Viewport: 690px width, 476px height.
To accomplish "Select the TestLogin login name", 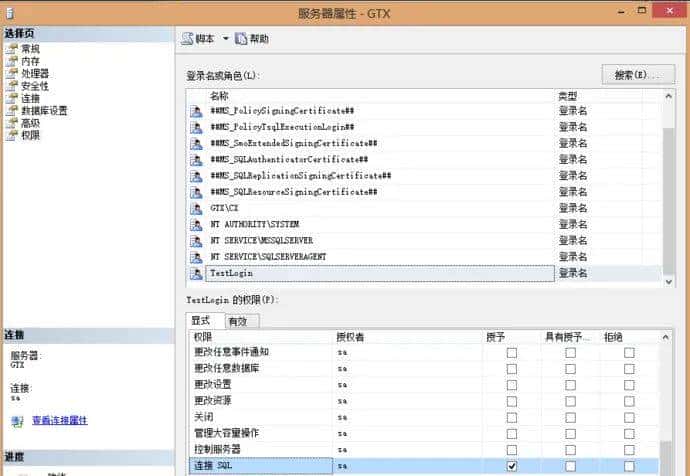I will (x=231, y=273).
